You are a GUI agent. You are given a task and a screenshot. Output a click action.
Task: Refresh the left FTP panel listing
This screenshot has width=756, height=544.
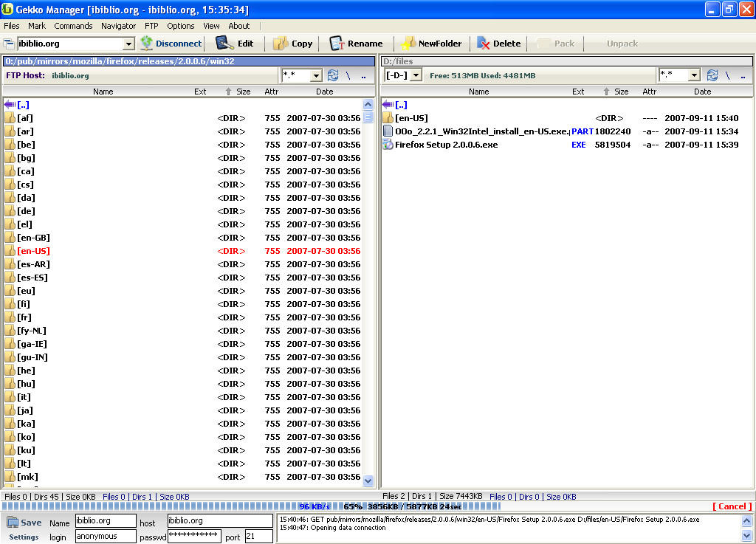pos(333,75)
